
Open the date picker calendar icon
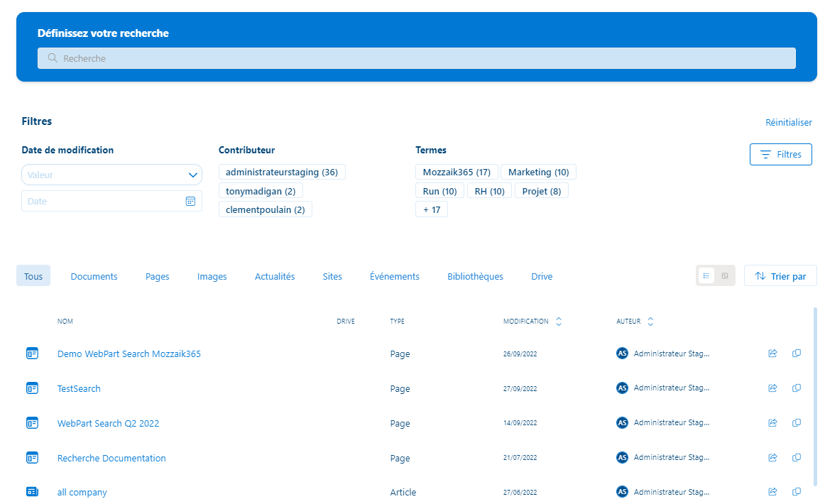point(190,201)
